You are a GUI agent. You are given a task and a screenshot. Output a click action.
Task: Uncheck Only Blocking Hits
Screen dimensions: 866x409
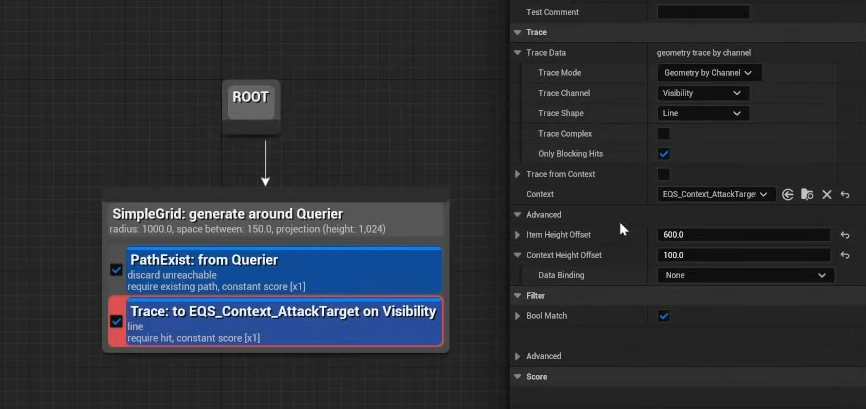pyautogui.click(x=663, y=154)
